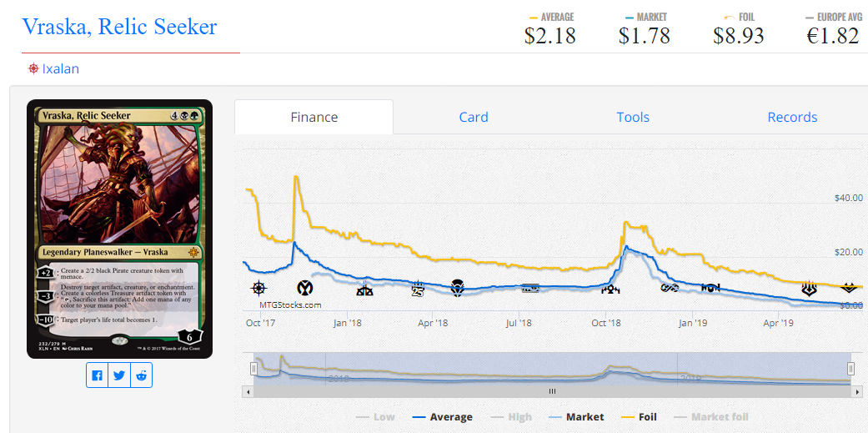Open the Tools tab

(x=633, y=117)
